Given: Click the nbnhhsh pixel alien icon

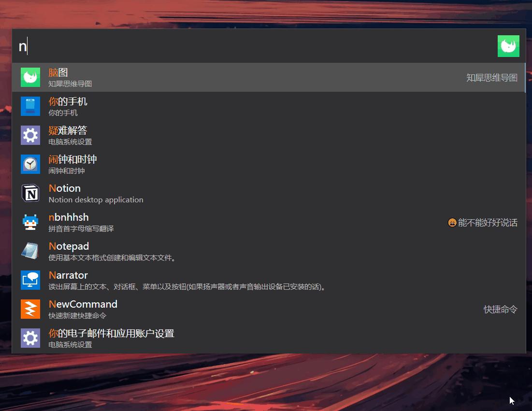Looking at the screenshot, I should (30, 222).
